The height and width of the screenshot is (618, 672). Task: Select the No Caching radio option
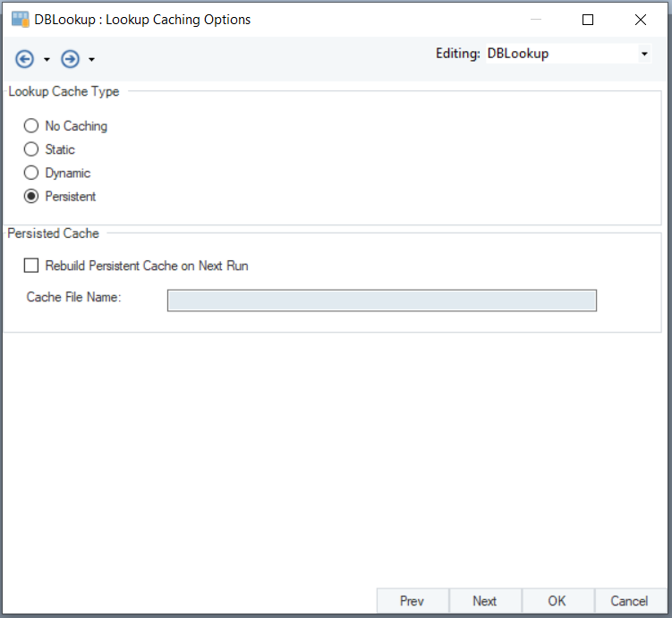31,126
